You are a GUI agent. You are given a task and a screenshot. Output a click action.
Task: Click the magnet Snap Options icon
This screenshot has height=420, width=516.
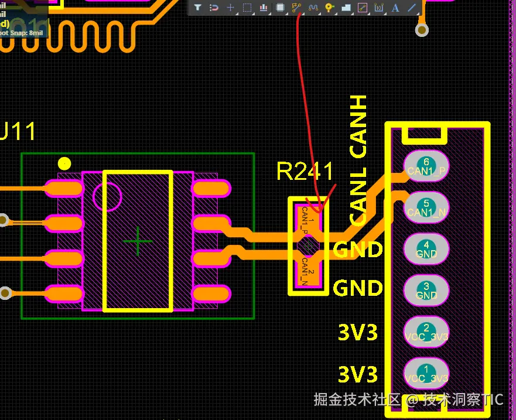pyautogui.click(x=214, y=7)
